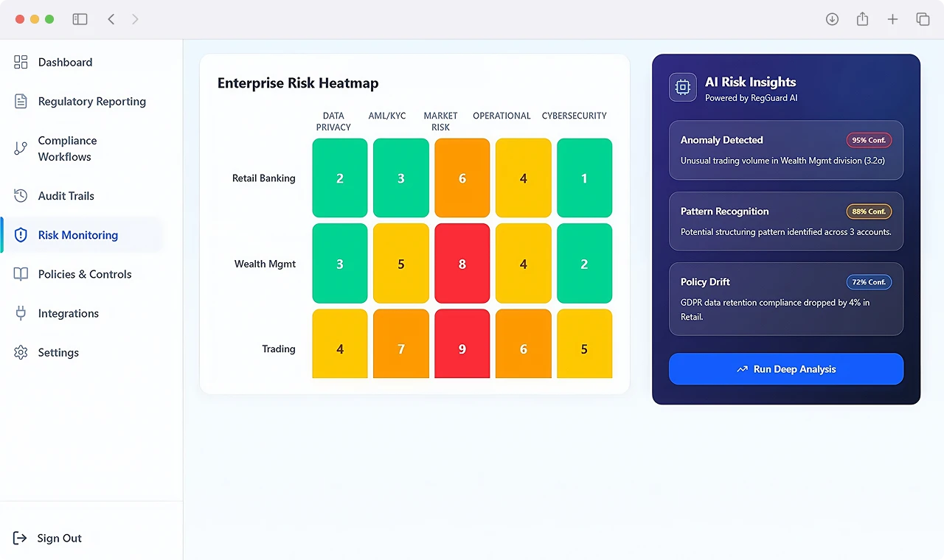
Task: Click the Dashboard grid icon
Action: (21, 62)
